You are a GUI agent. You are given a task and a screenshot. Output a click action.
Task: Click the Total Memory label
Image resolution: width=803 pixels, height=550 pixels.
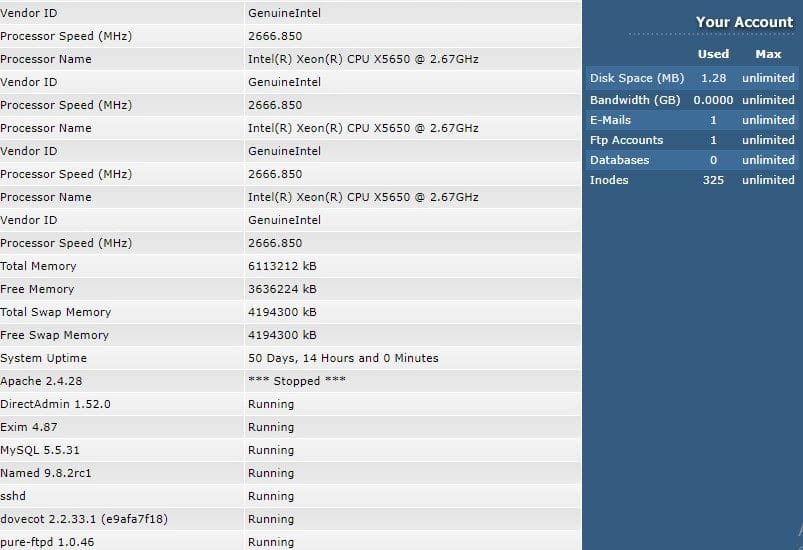coord(38,266)
